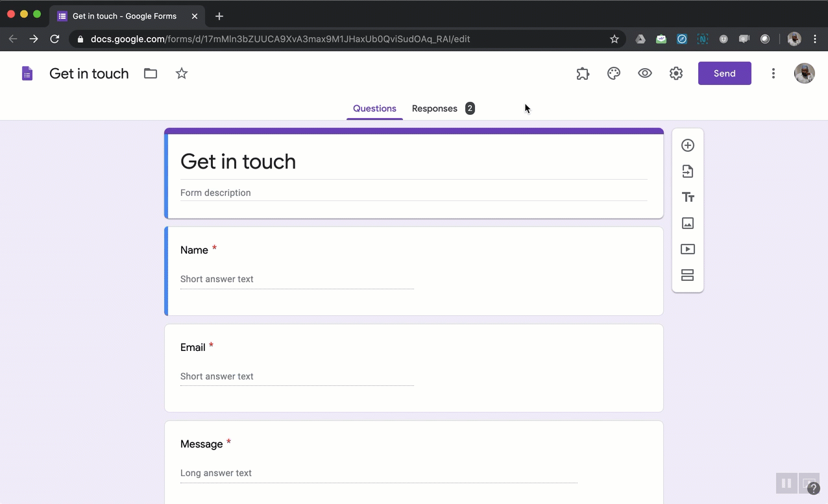Viewport: 828px width, 504px height.
Task: Open Chrome's browser menu
Action: coord(815,39)
